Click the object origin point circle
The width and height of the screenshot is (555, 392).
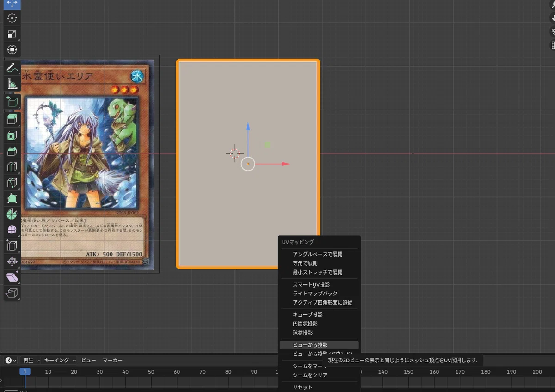248,164
